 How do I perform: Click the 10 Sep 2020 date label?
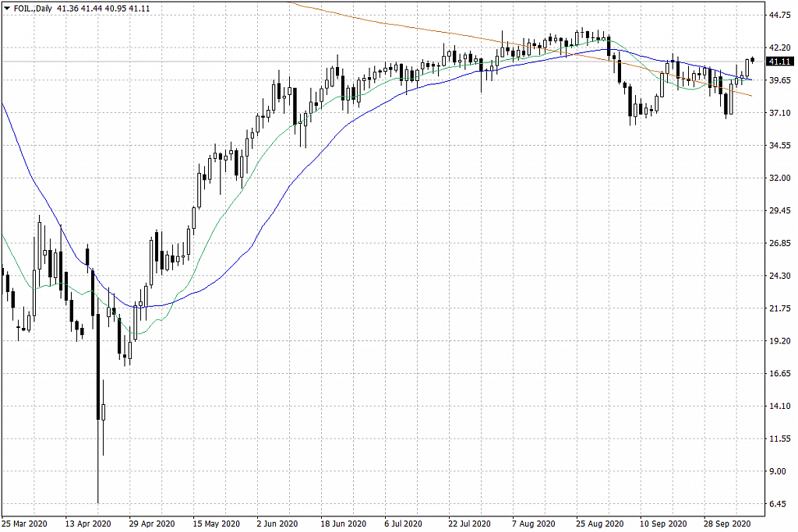click(x=663, y=523)
